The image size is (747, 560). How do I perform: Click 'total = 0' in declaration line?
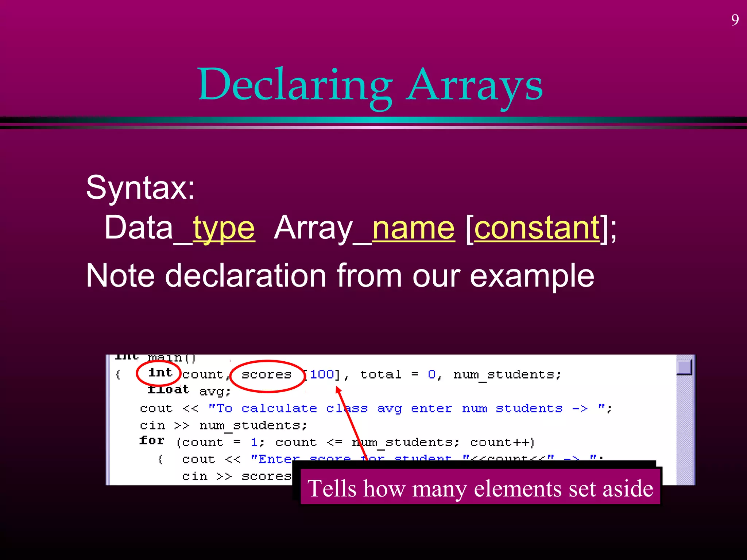click(x=398, y=374)
